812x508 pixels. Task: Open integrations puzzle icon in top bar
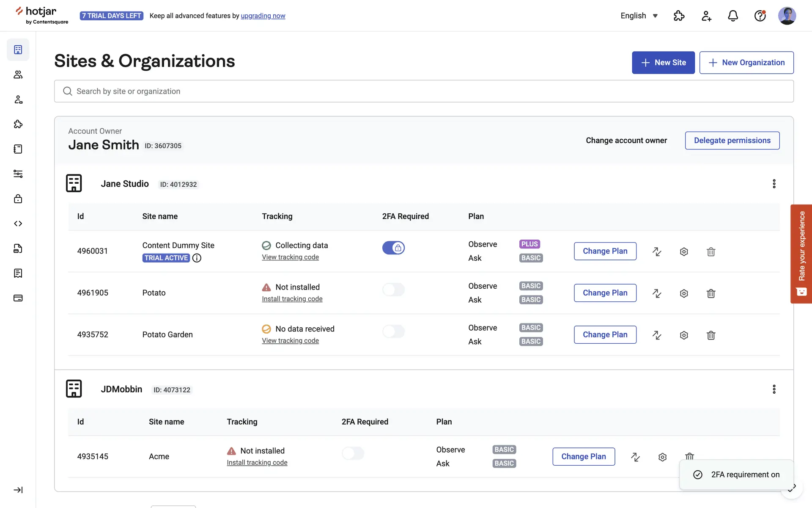pos(679,16)
